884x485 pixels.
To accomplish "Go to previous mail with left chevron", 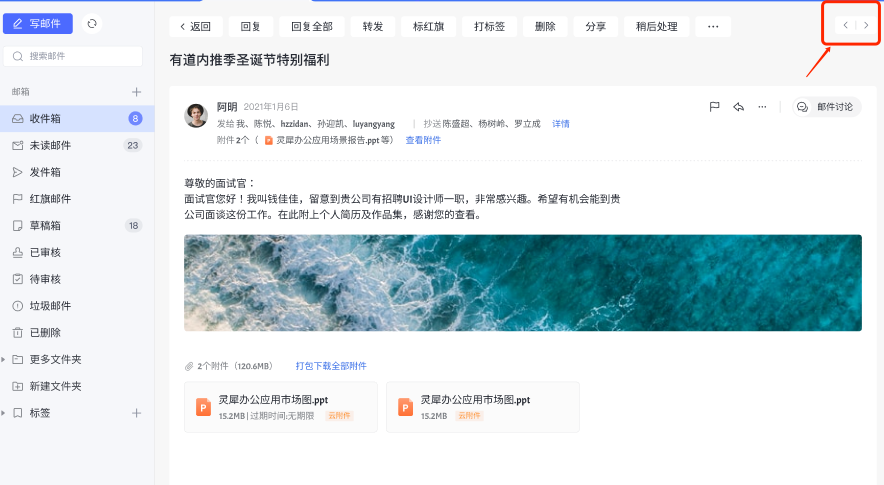I will (845, 25).
